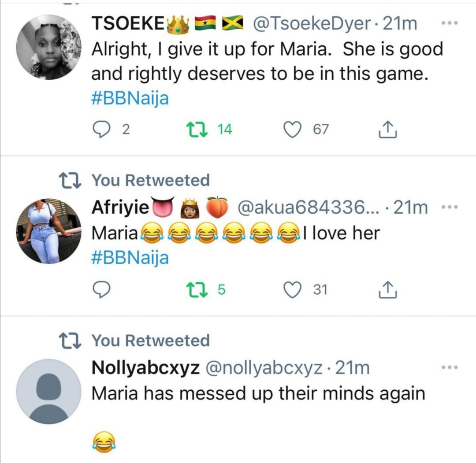
Task: View Afriyie's profile picture
Action: (49, 231)
